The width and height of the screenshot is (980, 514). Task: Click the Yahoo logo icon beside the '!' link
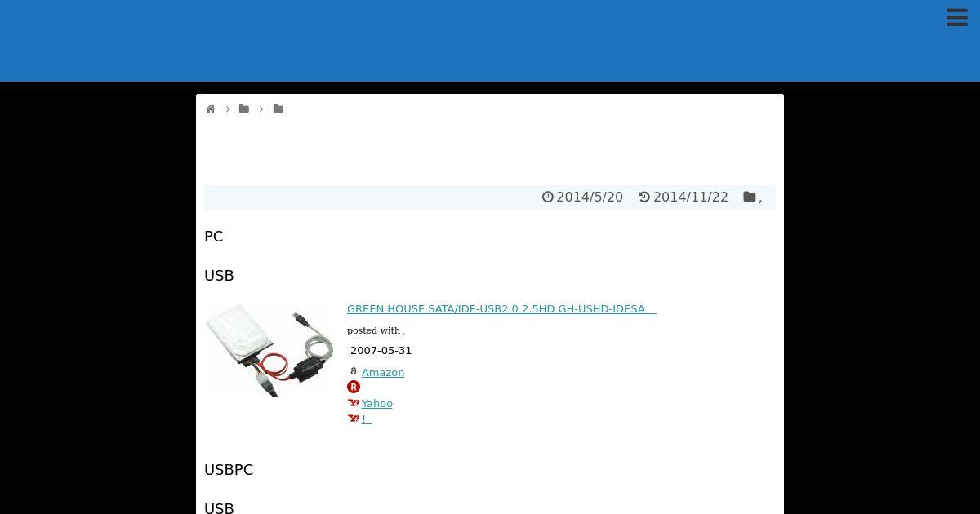[x=354, y=419]
